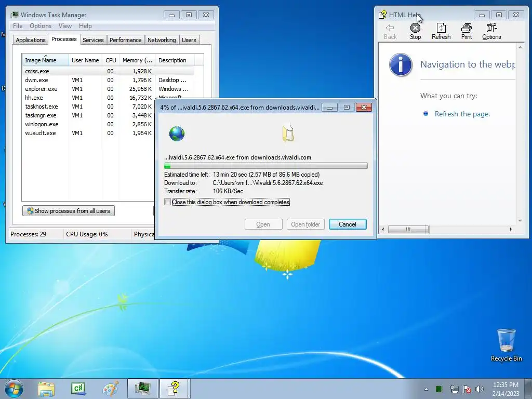This screenshot has width=532, height=399.
Task: Open the Start menu
Action: point(14,389)
